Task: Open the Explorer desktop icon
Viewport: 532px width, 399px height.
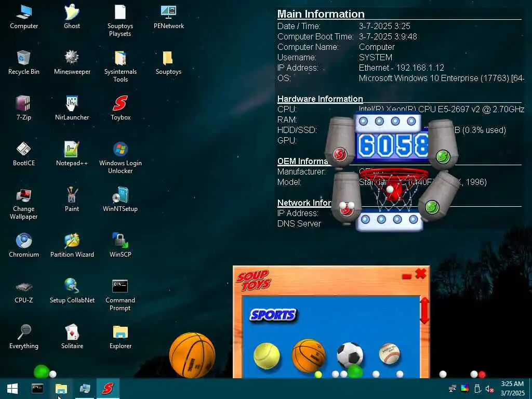Action: tap(120, 337)
